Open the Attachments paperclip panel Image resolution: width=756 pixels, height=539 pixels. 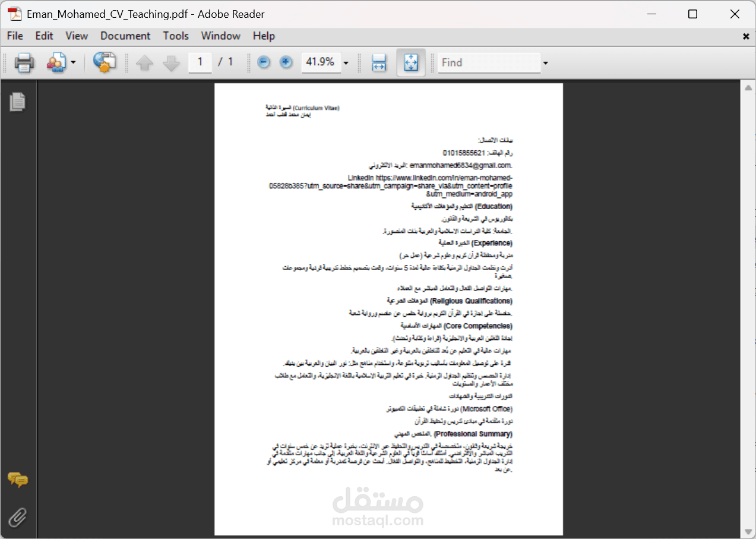coord(18,517)
